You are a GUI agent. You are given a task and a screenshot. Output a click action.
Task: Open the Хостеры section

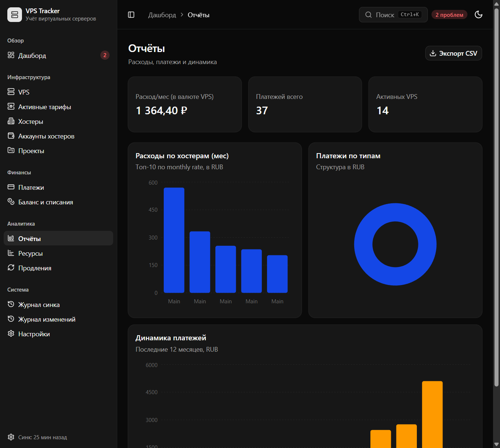(58, 121)
